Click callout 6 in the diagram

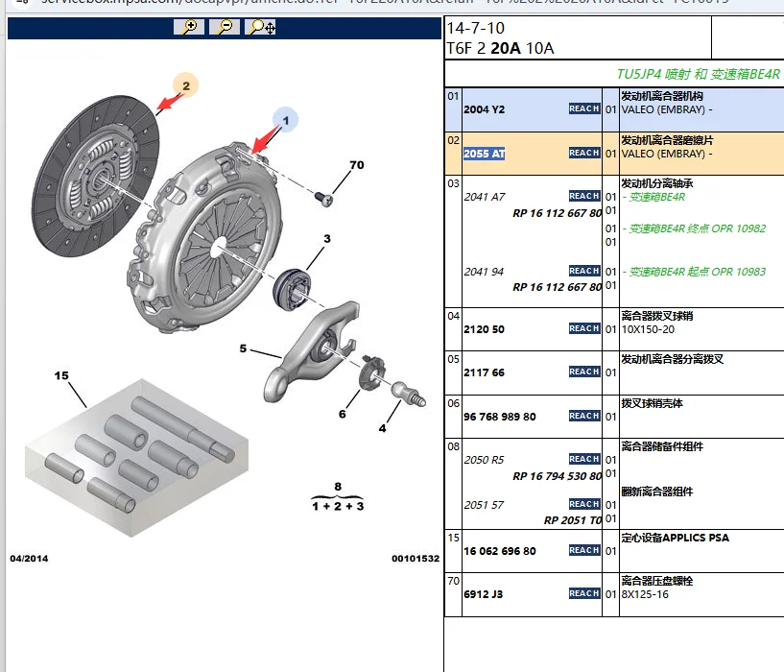342,414
